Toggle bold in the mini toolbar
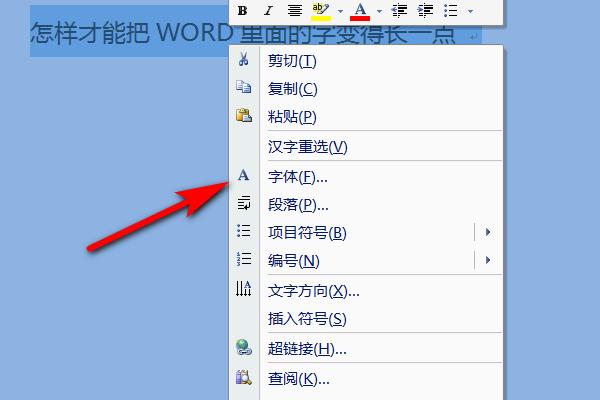The image size is (600, 400). (x=242, y=11)
